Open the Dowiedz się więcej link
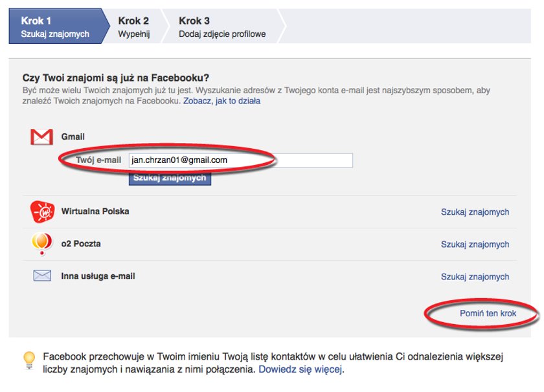This screenshot has width=544, height=392. [300, 369]
